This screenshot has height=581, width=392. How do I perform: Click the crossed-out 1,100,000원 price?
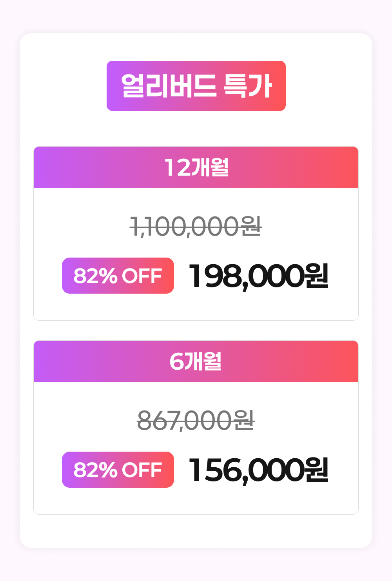(196, 227)
